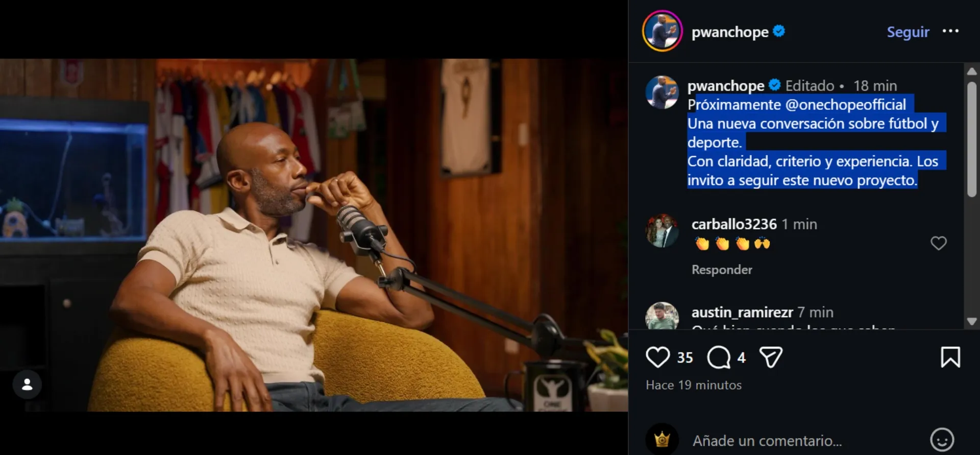The image size is (980, 455).
Task: Open comments via the speech bubble icon
Action: click(x=719, y=357)
